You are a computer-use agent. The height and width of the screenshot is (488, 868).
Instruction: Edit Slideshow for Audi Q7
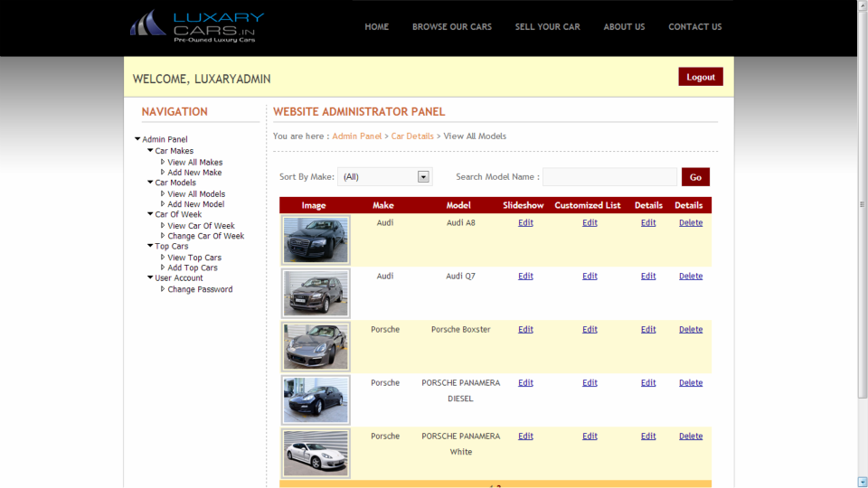coord(525,277)
